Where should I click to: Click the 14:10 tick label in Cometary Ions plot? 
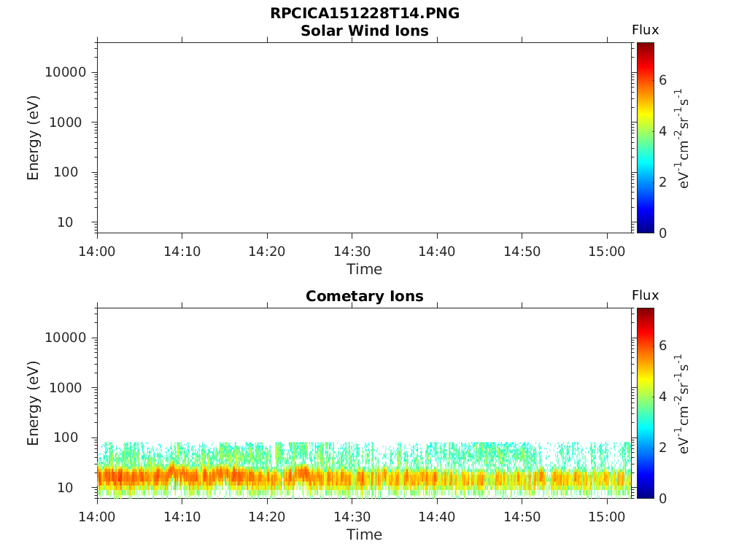pos(182,517)
